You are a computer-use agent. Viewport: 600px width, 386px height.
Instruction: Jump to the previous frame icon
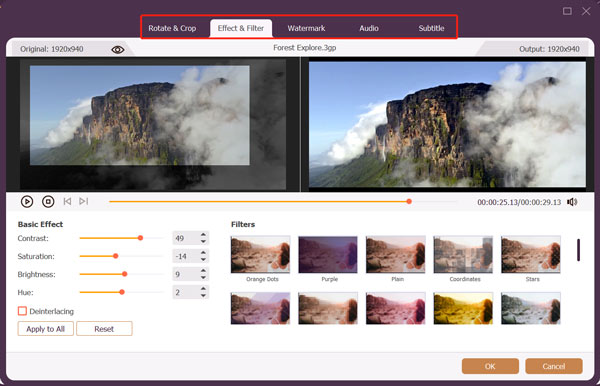(67, 201)
